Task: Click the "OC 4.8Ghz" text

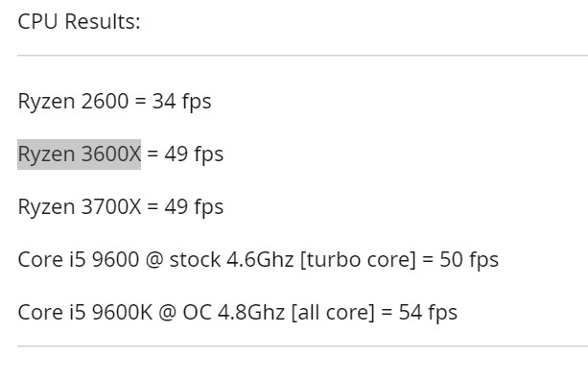Action: (x=234, y=313)
